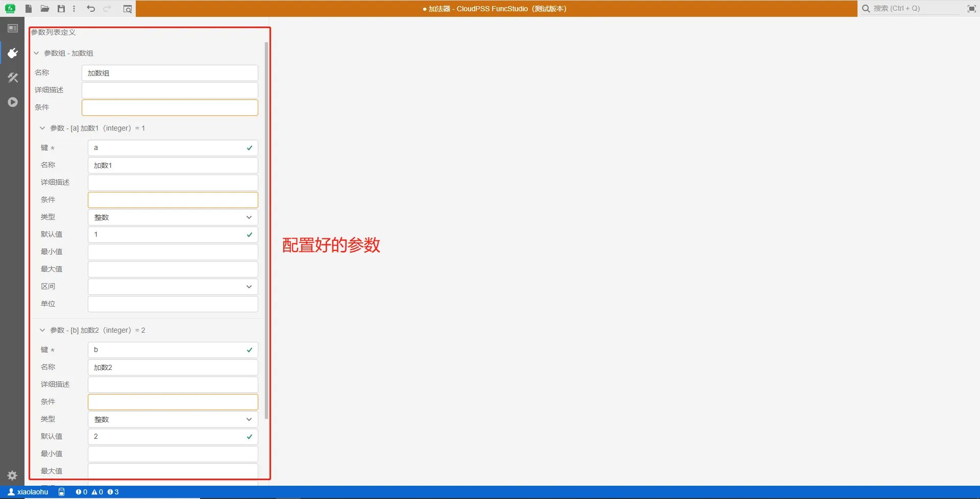The width and height of the screenshot is (980, 499).
Task: Open the 类型 dropdown for parameter b
Action: click(x=173, y=419)
